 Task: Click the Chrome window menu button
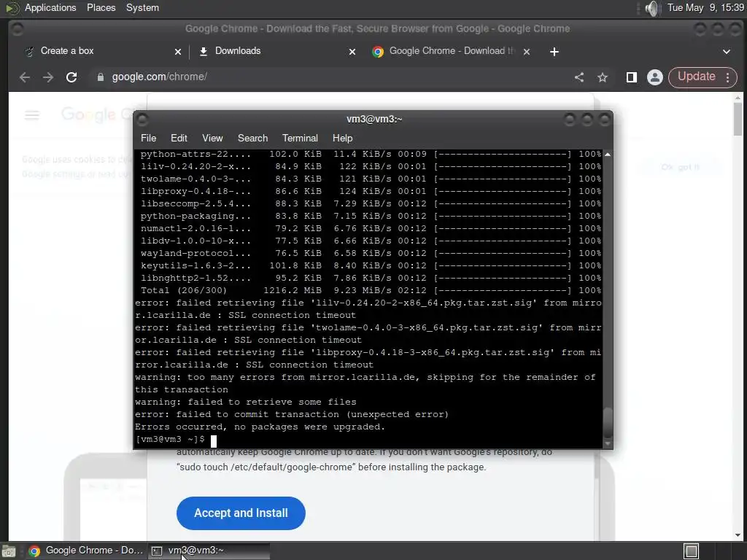pyautogui.click(x=18, y=29)
